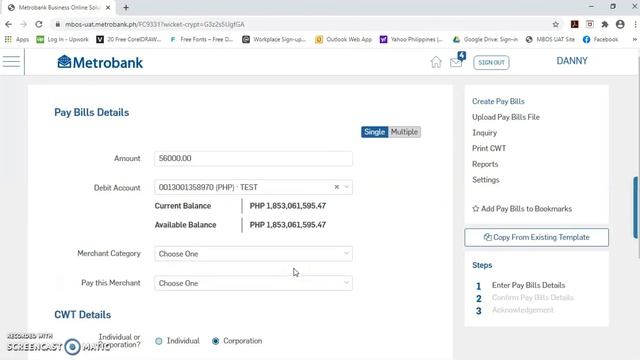The image size is (640, 360).
Task: Go to the home icon
Action: coord(436,62)
